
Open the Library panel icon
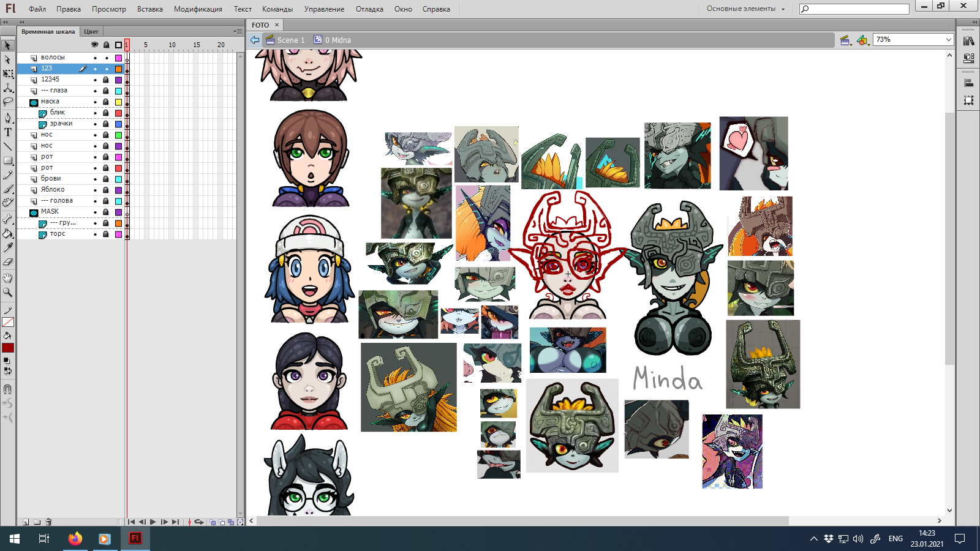pos(968,41)
